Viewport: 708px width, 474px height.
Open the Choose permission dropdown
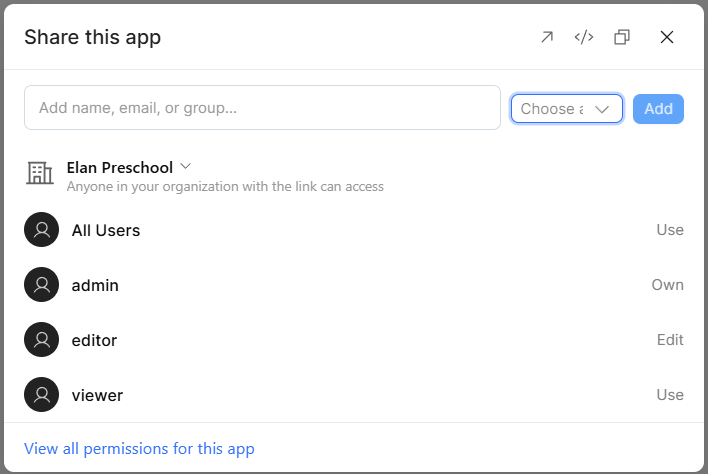tap(567, 109)
